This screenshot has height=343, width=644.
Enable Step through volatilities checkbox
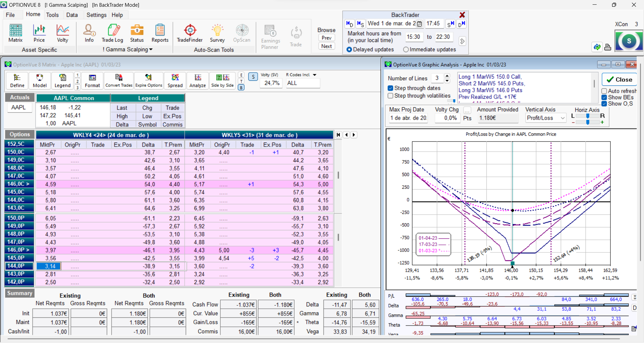pos(390,96)
